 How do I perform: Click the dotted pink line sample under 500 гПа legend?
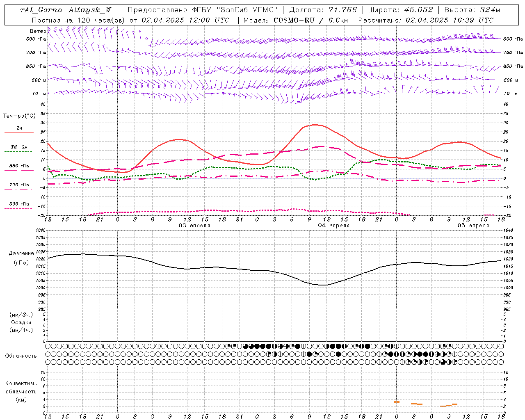[18, 208]
